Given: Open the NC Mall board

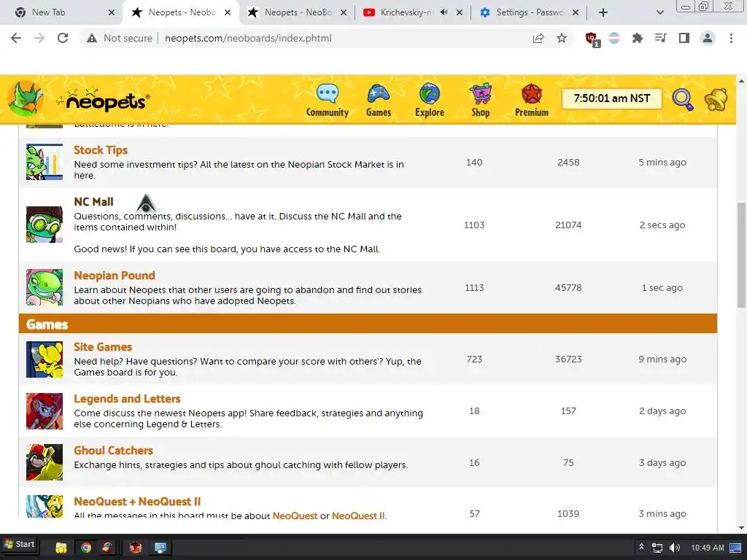Looking at the screenshot, I should (x=93, y=202).
